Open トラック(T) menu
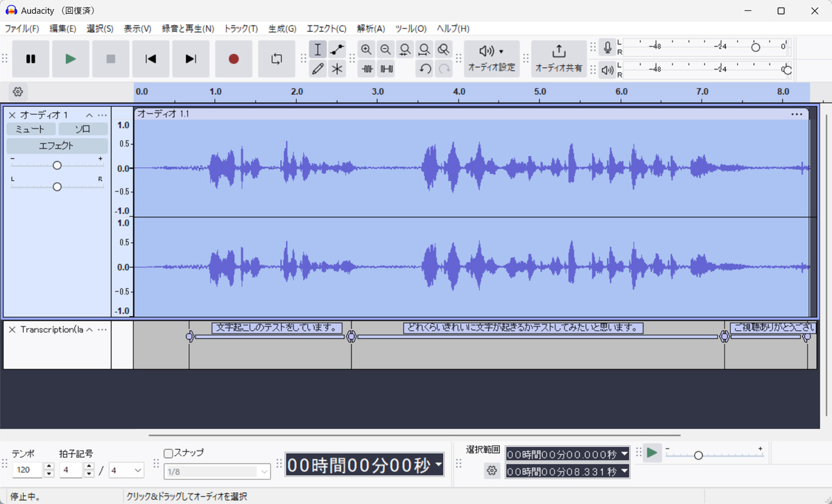The width and height of the screenshot is (832, 504). [x=241, y=28]
